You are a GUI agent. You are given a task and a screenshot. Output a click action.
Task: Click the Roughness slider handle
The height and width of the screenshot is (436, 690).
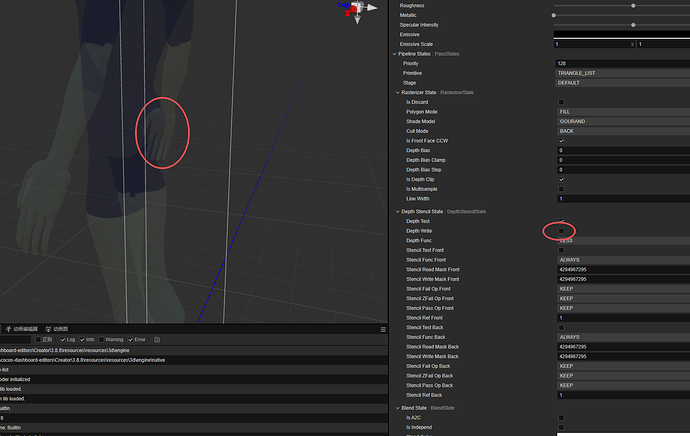pos(633,6)
